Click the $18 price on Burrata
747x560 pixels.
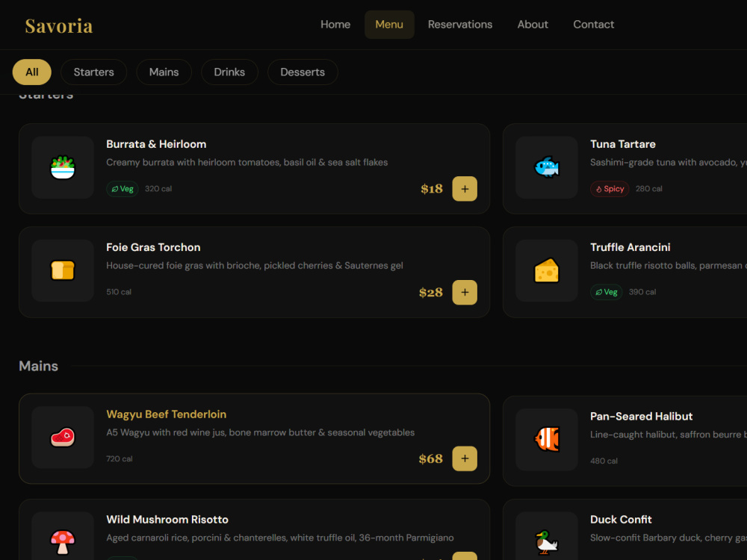pos(432,189)
